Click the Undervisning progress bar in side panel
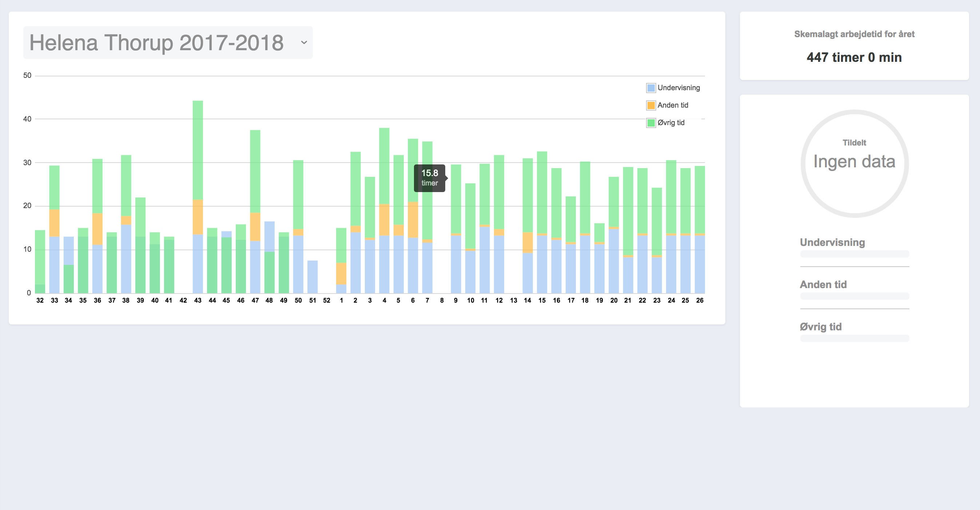Viewport: 980px width, 510px height. [854, 254]
